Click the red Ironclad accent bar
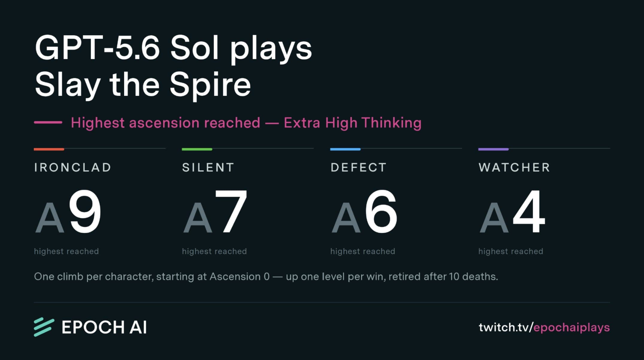The height and width of the screenshot is (360, 644). 49,149
